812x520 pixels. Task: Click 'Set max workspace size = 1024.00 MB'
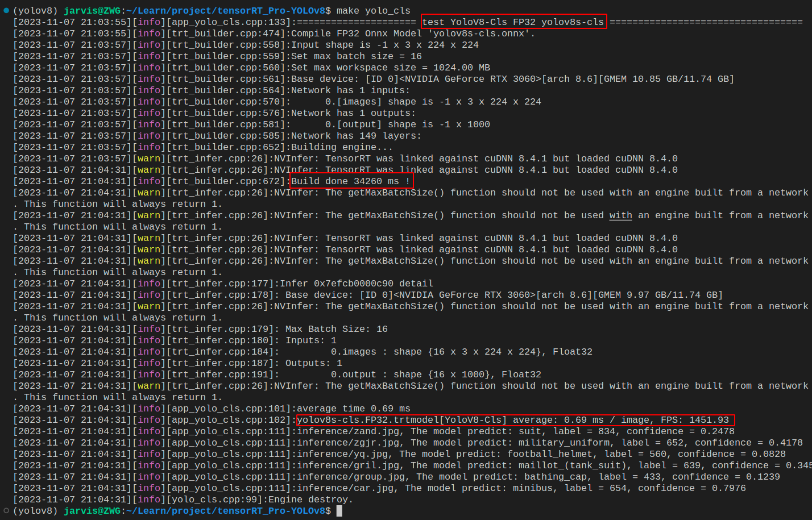391,68
